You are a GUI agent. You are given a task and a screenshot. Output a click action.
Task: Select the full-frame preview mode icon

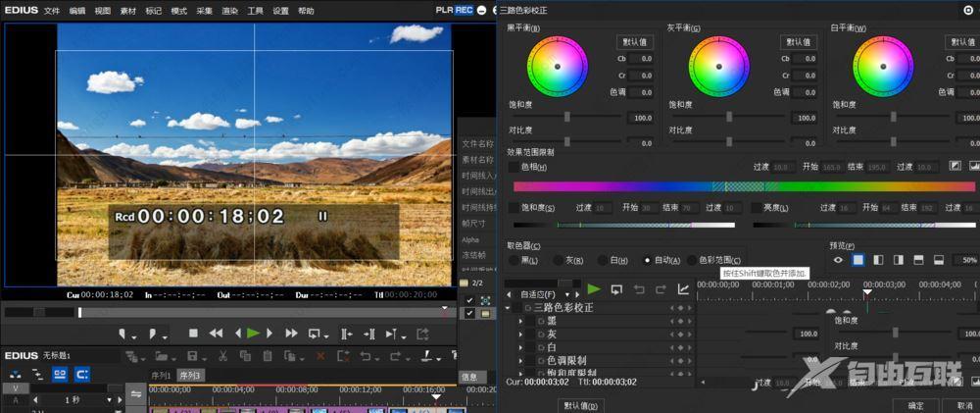click(858, 260)
